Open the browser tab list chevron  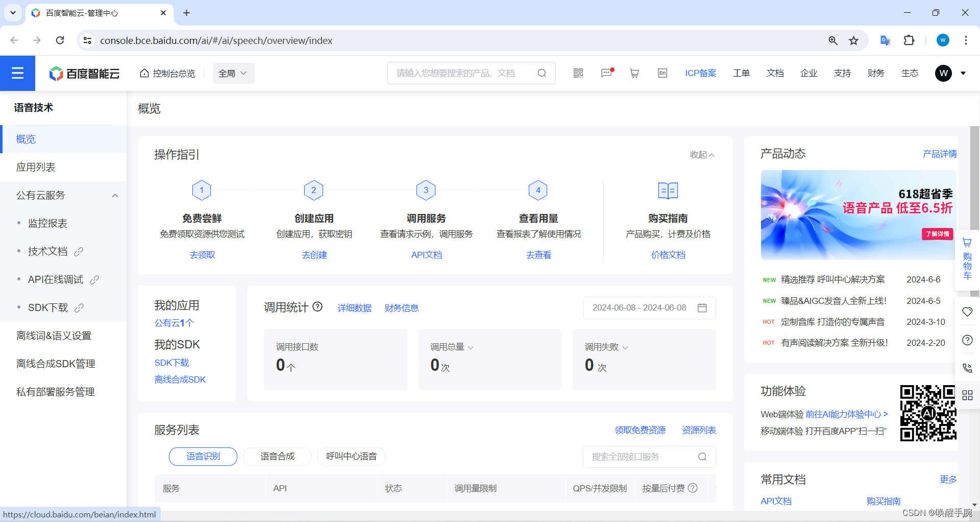[x=13, y=13]
